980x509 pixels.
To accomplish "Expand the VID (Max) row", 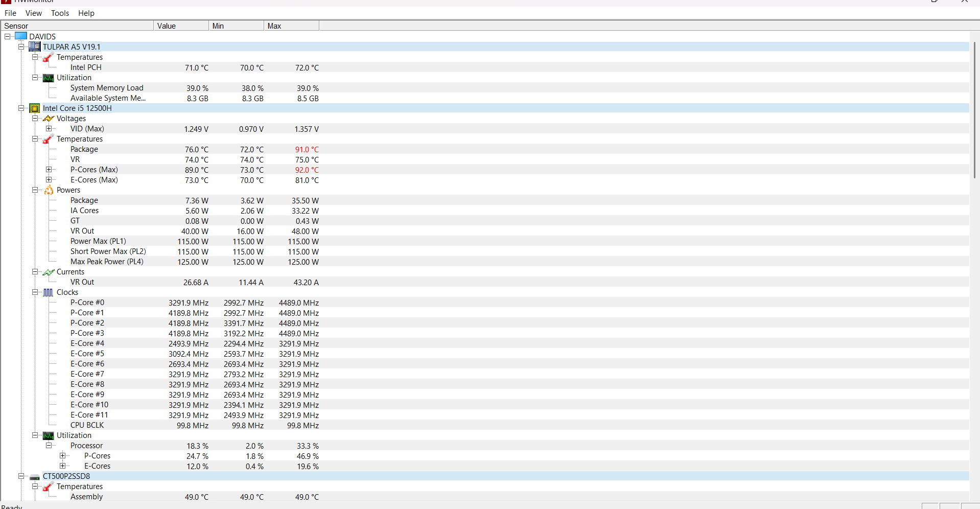I will pyautogui.click(x=49, y=129).
